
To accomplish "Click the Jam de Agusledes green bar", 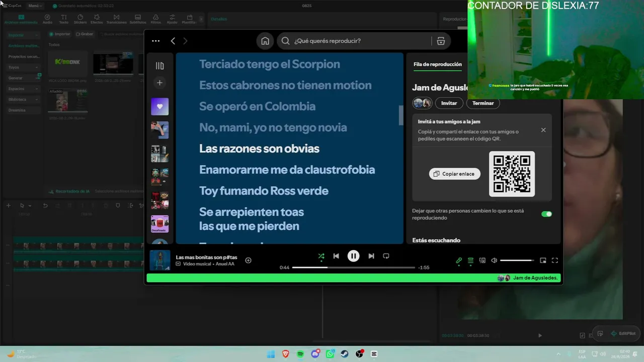I will point(353,278).
